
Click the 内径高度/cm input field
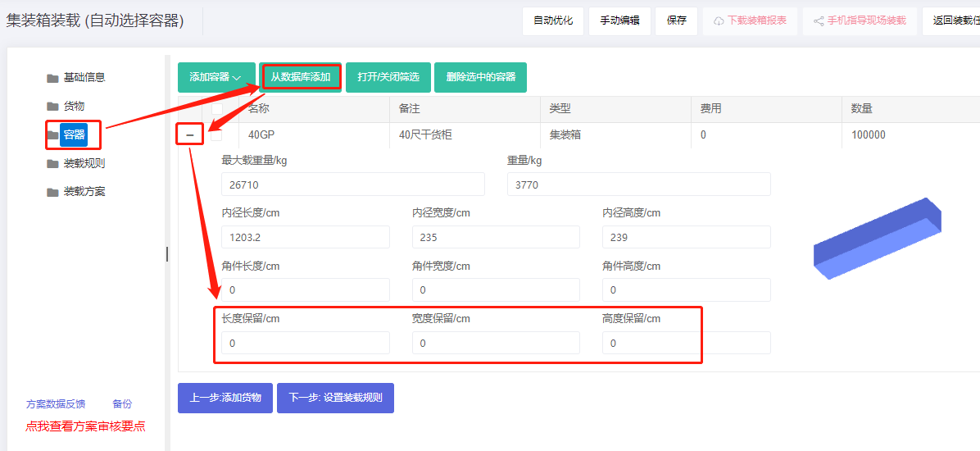687,237
